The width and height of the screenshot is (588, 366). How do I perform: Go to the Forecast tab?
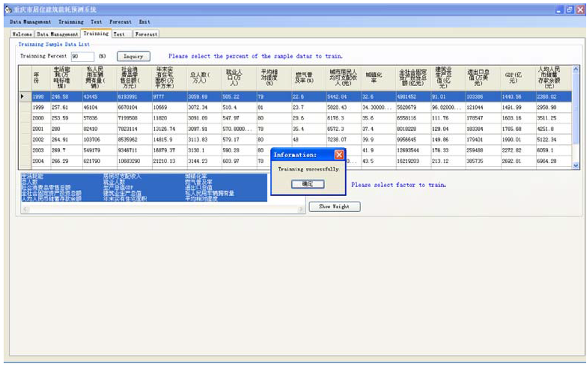pos(146,34)
